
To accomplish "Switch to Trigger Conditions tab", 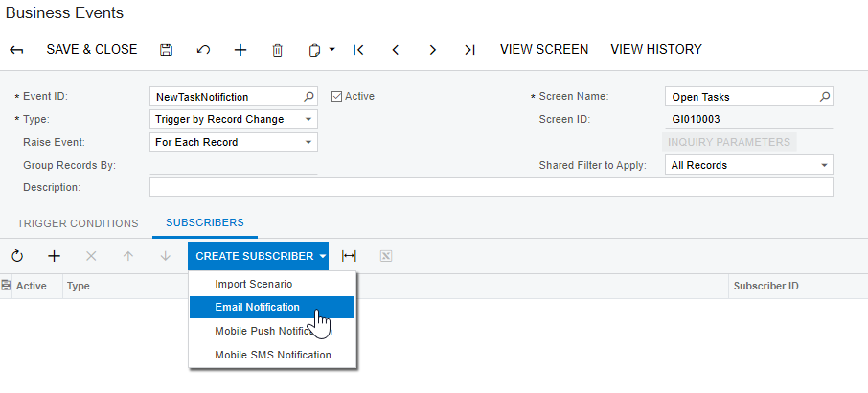I will 78,223.
